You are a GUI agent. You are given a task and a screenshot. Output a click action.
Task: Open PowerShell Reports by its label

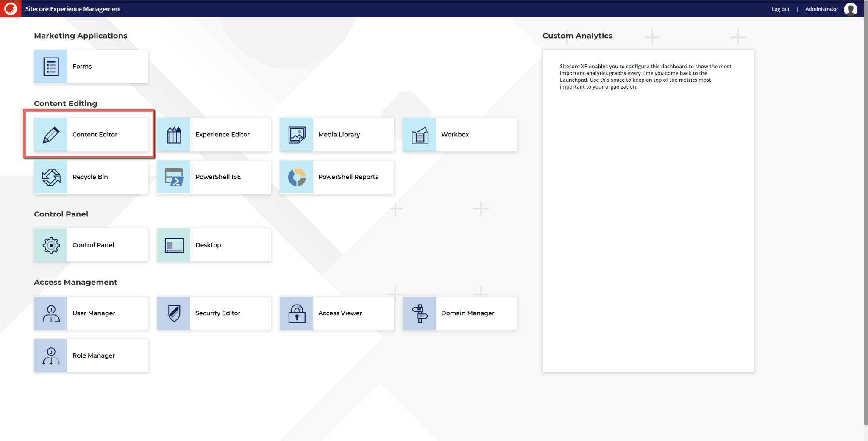pyautogui.click(x=348, y=177)
